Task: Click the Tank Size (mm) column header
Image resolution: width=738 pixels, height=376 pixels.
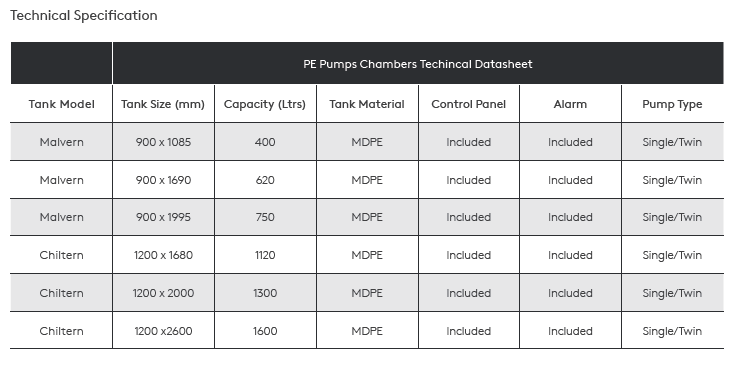Action: pos(163,104)
